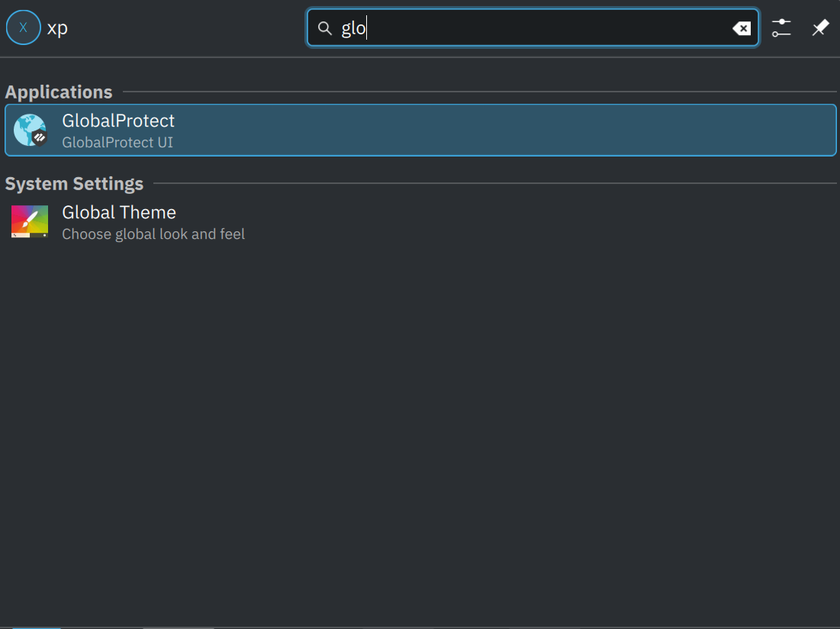This screenshot has width=840, height=629.
Task: Toggle the pin to keep launcher open
Action: click(820, 28)
